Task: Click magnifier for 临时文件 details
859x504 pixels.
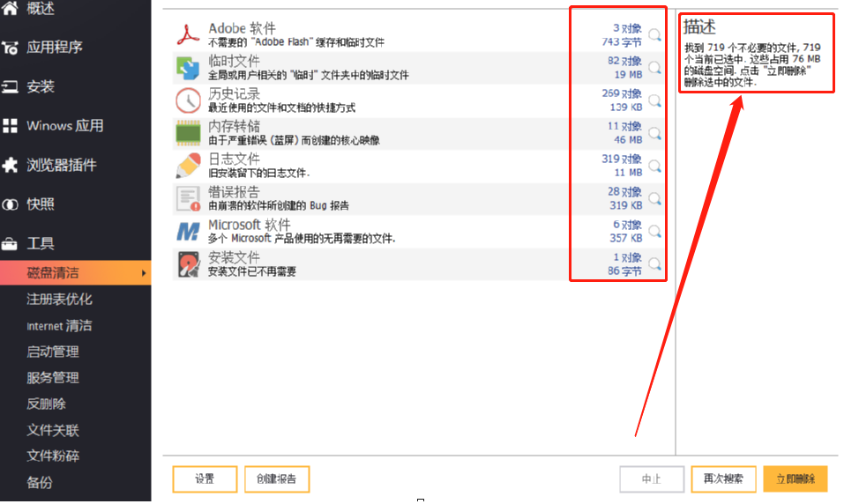Action: 654,69
